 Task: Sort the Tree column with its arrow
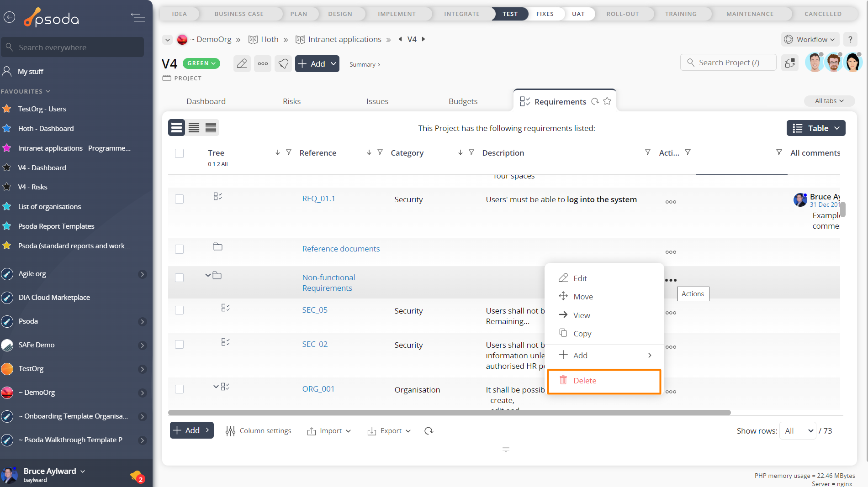click(277, 152)
